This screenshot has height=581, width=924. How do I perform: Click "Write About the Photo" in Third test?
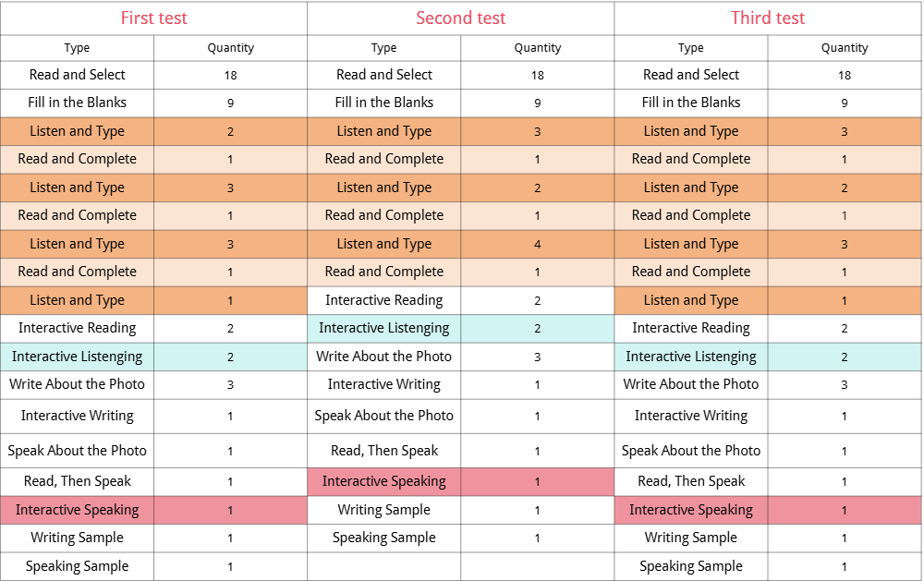[x=691, y=384]
